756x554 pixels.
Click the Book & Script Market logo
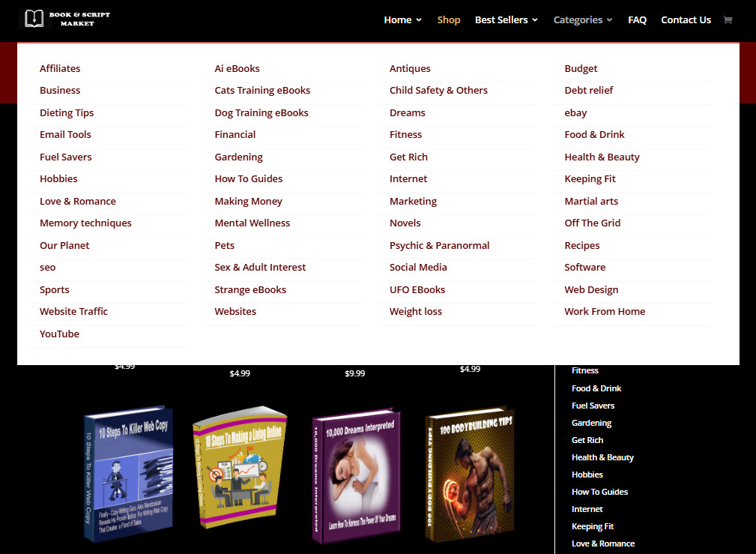pyautogui.click(x=67, y=19)
